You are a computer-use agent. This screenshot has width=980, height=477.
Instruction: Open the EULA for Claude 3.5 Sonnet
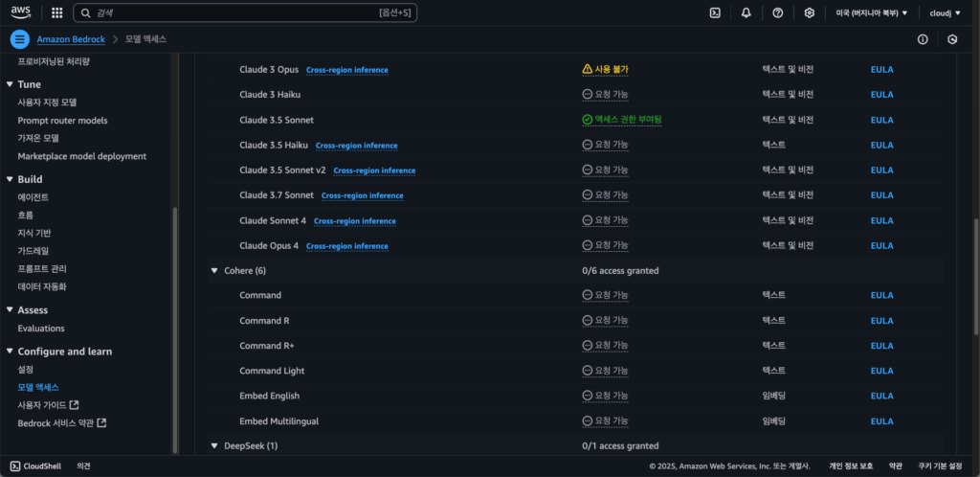(881, 120)
